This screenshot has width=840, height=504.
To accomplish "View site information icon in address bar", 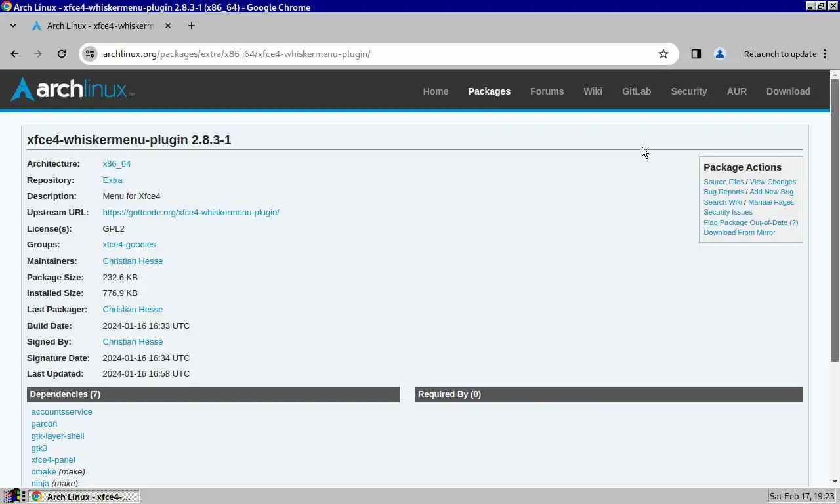I will pyautogui.click(x=90, y=54).
